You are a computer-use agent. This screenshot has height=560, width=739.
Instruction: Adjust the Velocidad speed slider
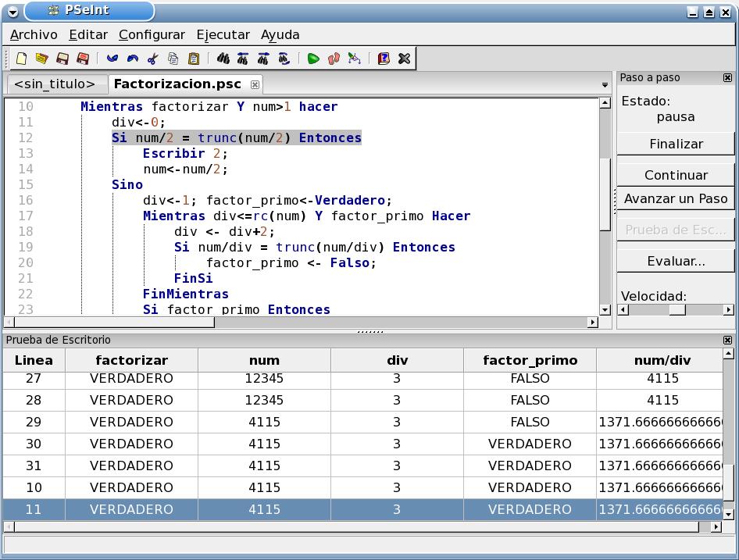[x=677, y=310]
